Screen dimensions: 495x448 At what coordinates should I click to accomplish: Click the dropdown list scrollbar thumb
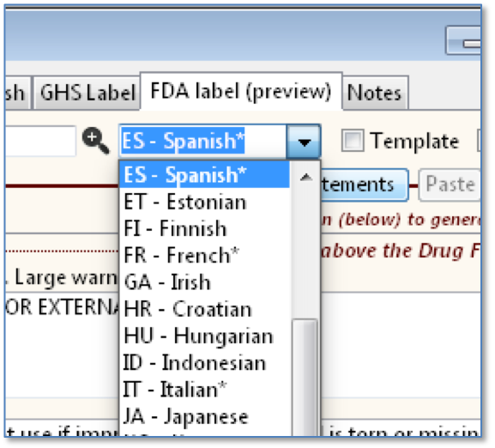coord(305,378)
